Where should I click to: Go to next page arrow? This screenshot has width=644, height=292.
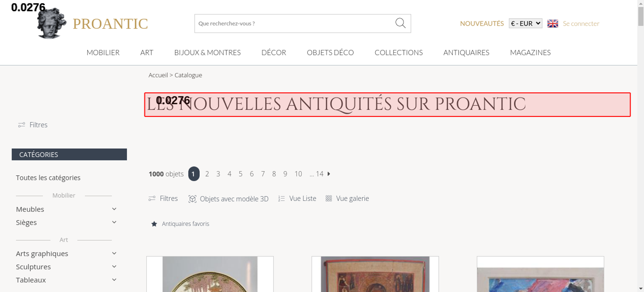point(329,174)
